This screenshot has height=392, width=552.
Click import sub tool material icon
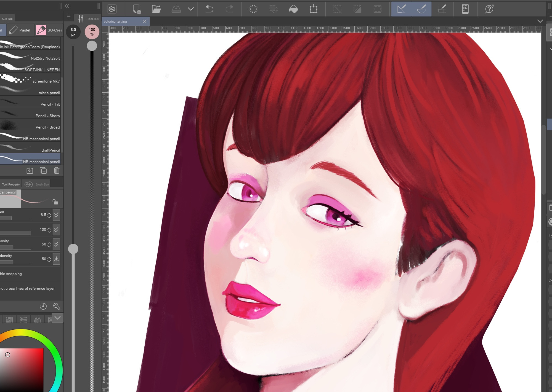click(30, 171)
